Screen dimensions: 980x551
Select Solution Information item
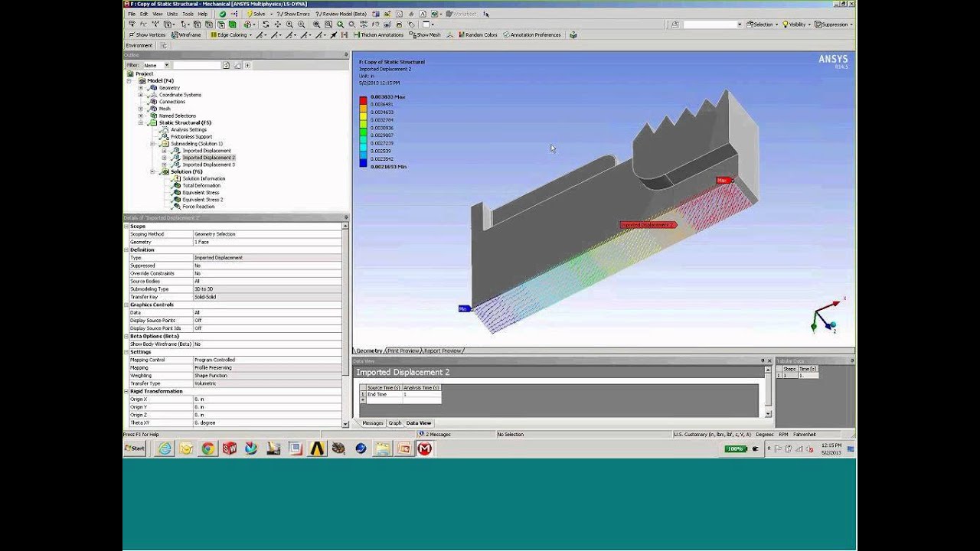click(204, 178)
